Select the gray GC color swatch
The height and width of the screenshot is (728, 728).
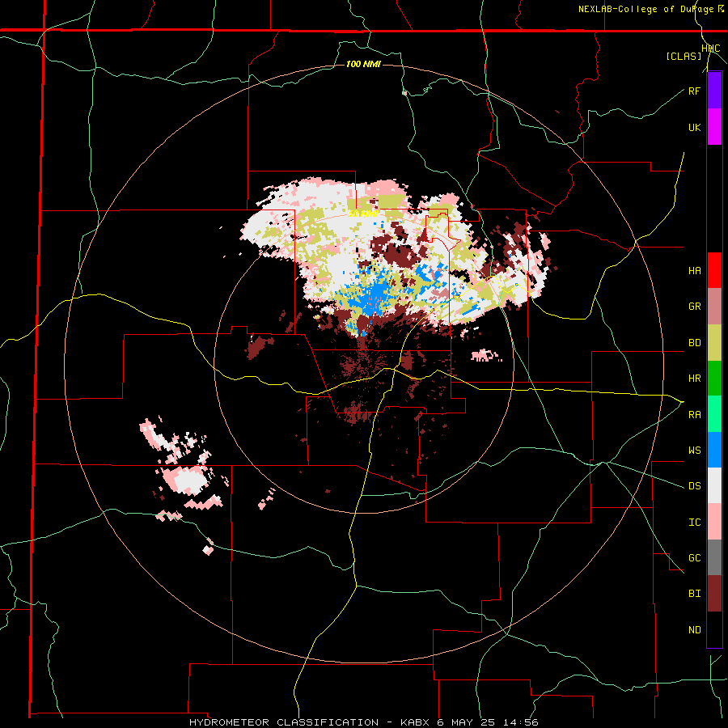pos(714,557)
